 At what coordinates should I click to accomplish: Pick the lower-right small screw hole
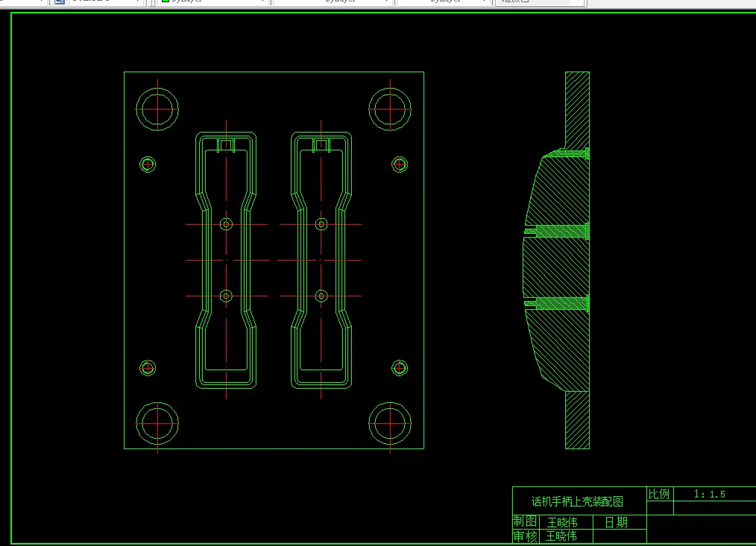399,368
